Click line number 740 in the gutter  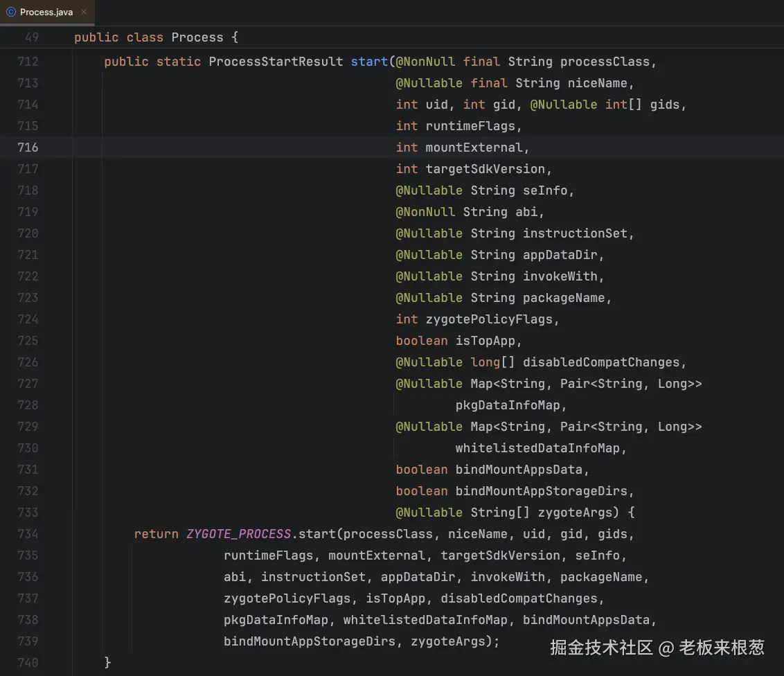click(x=28, y=663)
